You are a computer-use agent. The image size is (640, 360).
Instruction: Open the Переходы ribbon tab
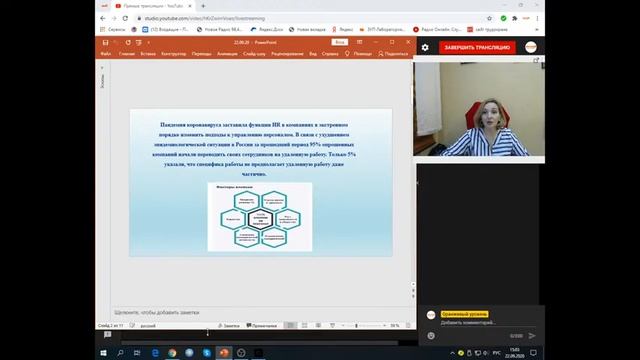[202, 54]
